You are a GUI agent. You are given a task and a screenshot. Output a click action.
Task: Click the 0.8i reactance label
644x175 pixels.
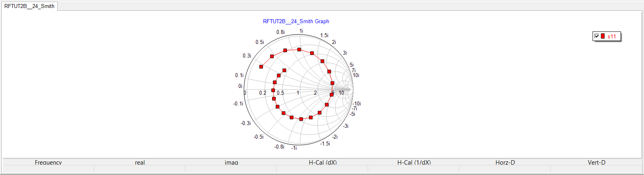click(280, 32)
